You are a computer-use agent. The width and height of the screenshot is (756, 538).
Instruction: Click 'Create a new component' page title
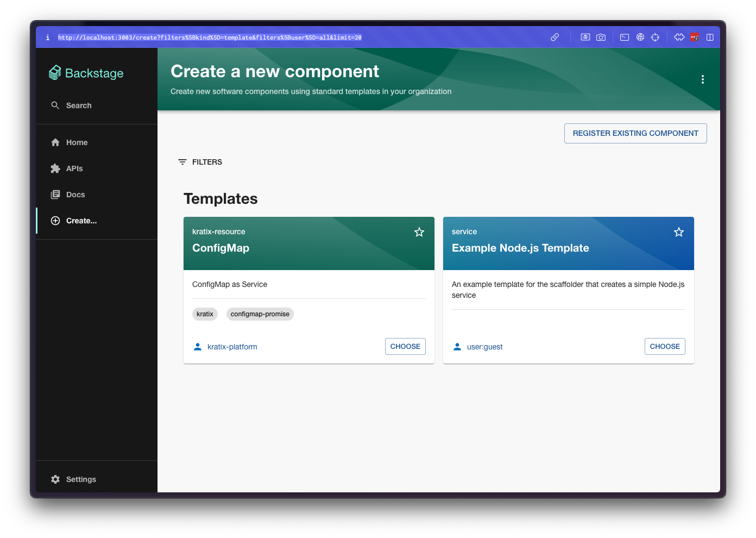[275, 71]
